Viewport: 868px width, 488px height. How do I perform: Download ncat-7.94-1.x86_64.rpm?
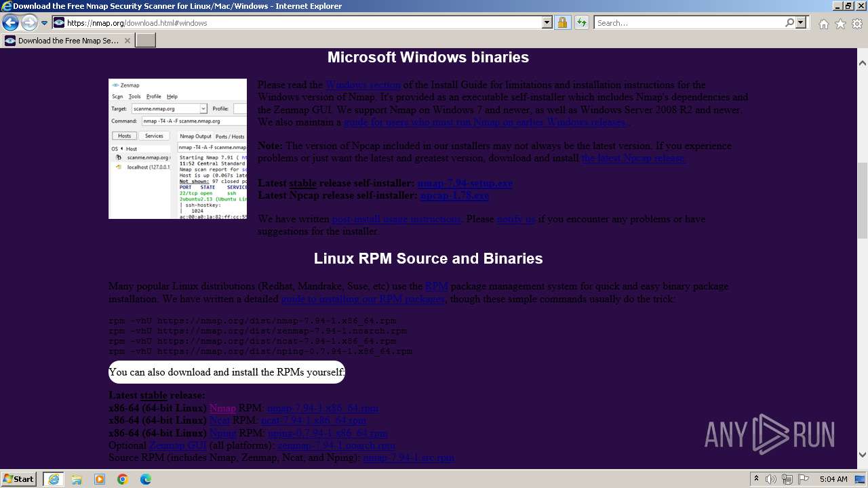point(313,420)
